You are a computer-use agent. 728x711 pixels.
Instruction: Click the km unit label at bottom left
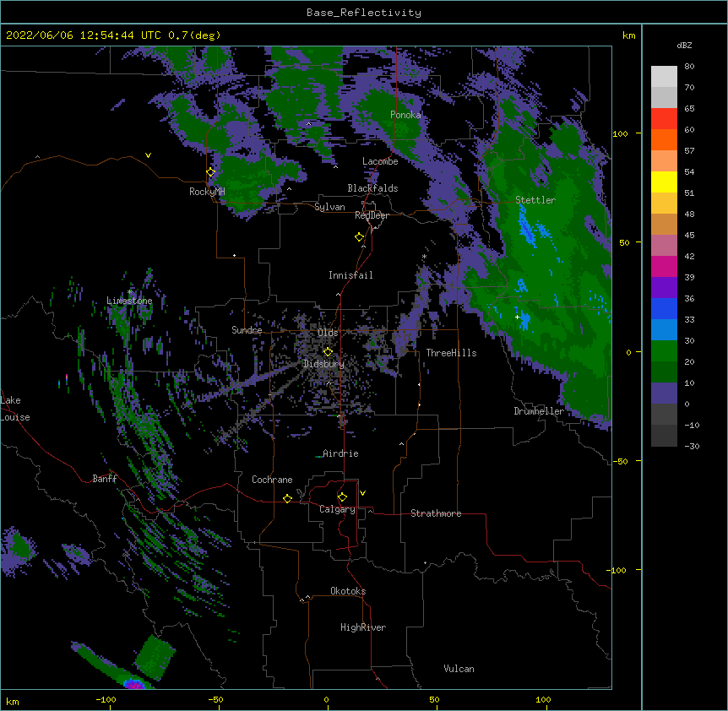coord(12,701)
